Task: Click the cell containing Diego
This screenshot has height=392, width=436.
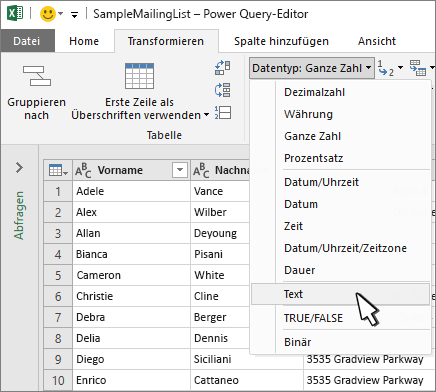Action: tap(131, 359)
